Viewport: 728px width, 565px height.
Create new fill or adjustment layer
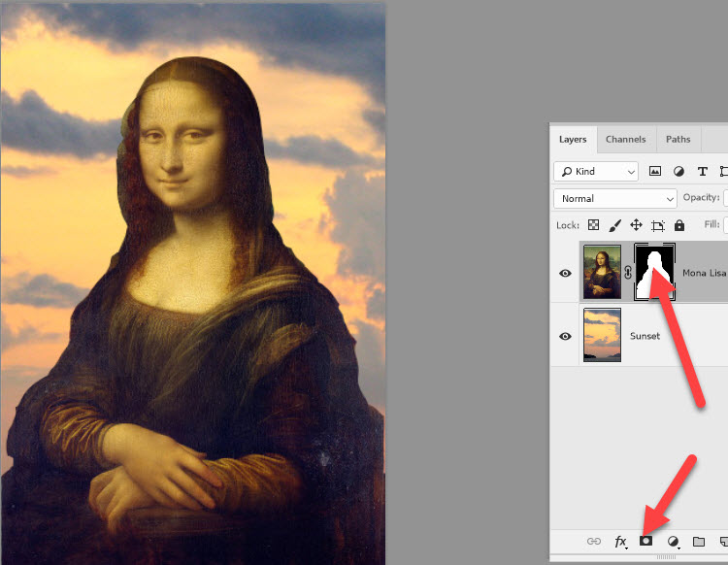point(673,542)
